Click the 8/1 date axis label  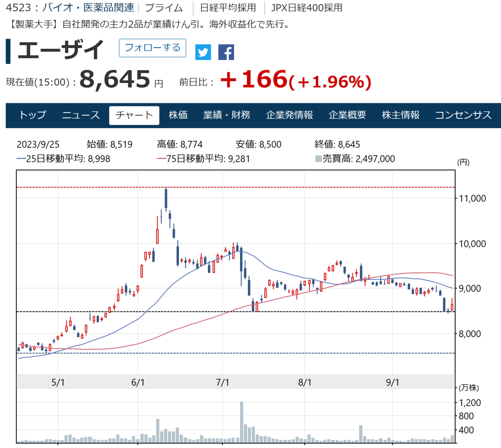pos(305,383)
